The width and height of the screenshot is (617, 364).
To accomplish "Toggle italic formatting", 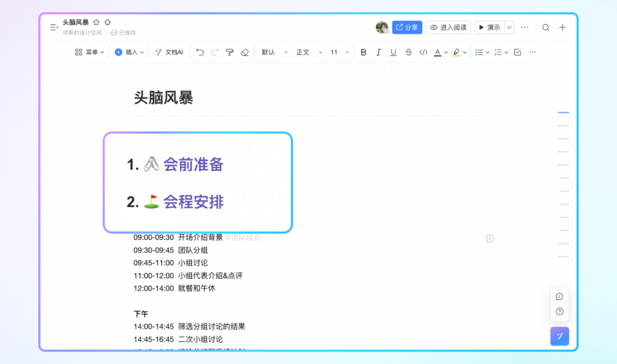I will click(x=378, y=52).
